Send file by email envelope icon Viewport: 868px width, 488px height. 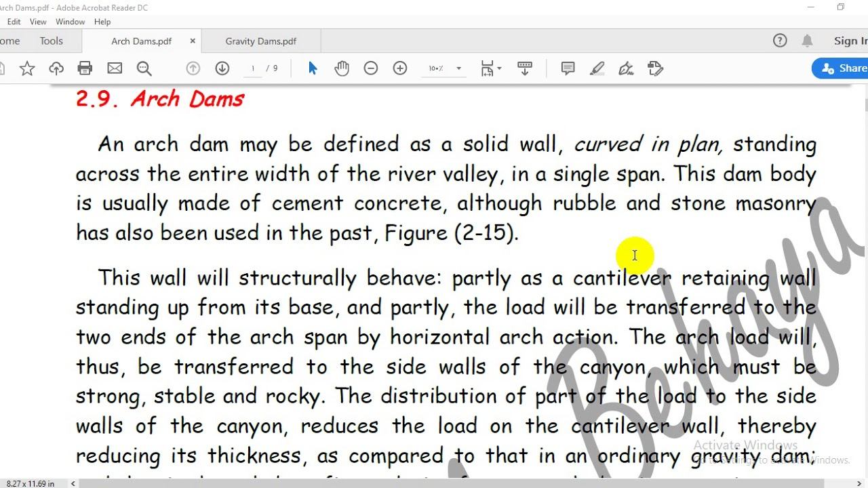115,68
